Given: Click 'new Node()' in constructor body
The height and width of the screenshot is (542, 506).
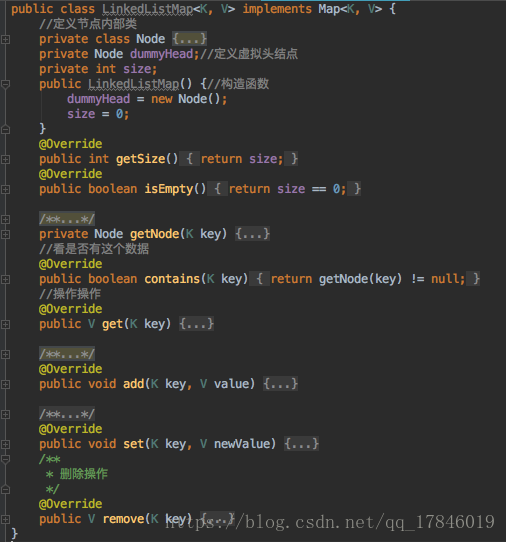Looking at the screenshot, I should 185,99.
